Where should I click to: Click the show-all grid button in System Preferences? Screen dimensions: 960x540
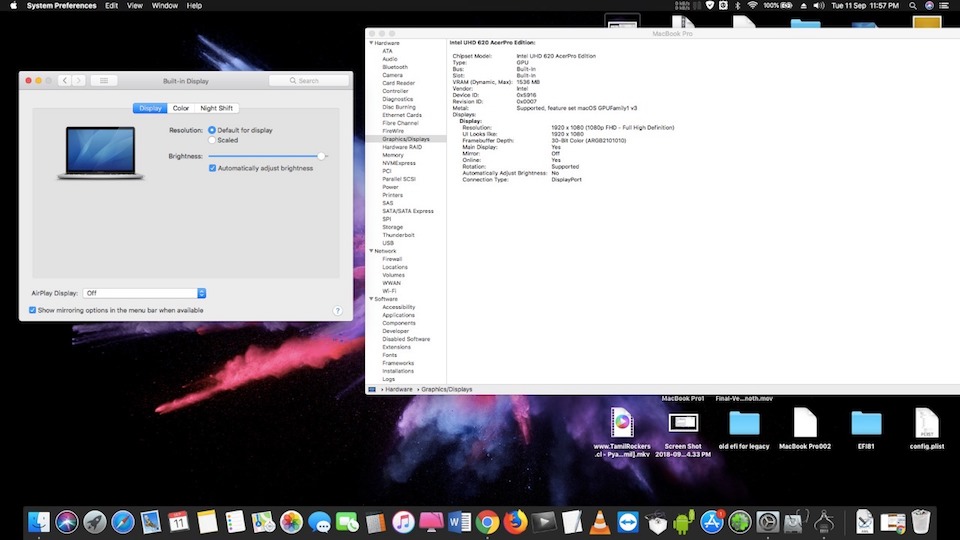coord(104,80)
